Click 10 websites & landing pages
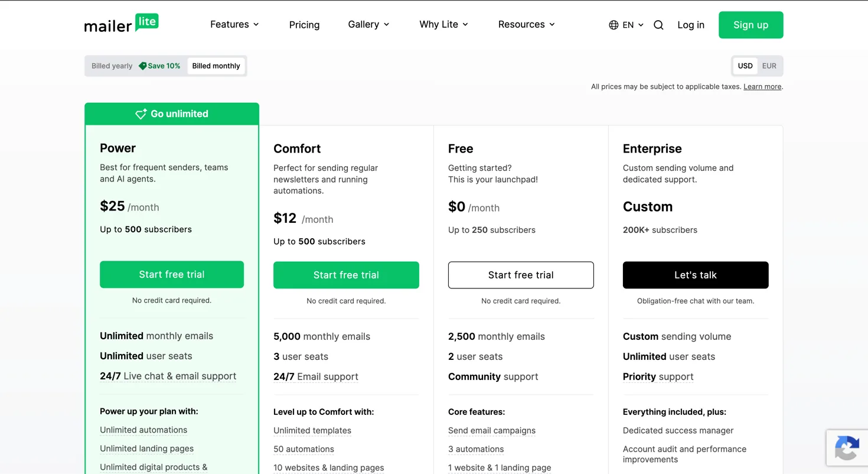The height and width of the screenshot is (474, 868). point(328,467)
